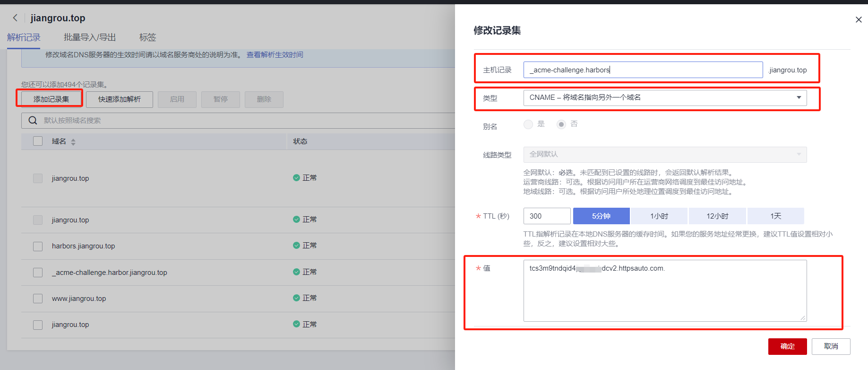868x370 pixels.
Task: Click 取消 to cancel changes
Action: click(x=831, y=346)
